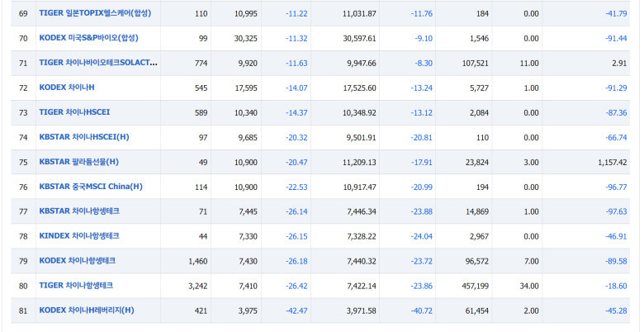Click value -97.63 in row 77
Image resolution: width=644 pixels, height=332 pixels.
[x=616, y=211]
